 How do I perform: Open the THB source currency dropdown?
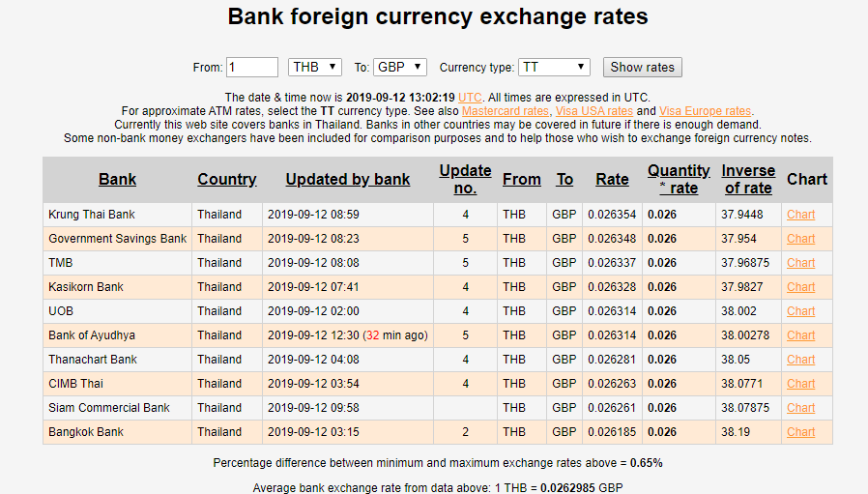click(314, 68)
